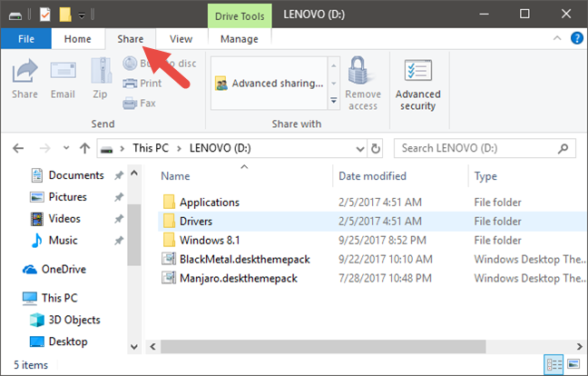Screen dimensions: 588x376
Task: Click the Properties quick access icon
Action: pyautogui.click(x=45, y=15)
